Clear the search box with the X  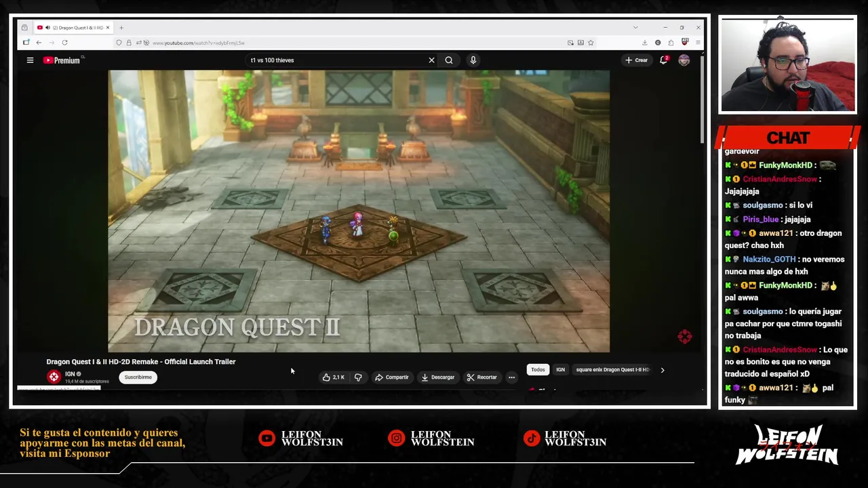(431, 60)
